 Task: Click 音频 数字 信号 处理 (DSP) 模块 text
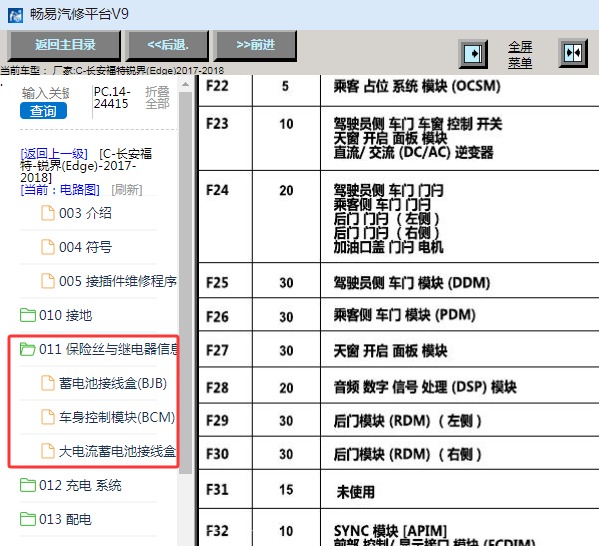425,387
